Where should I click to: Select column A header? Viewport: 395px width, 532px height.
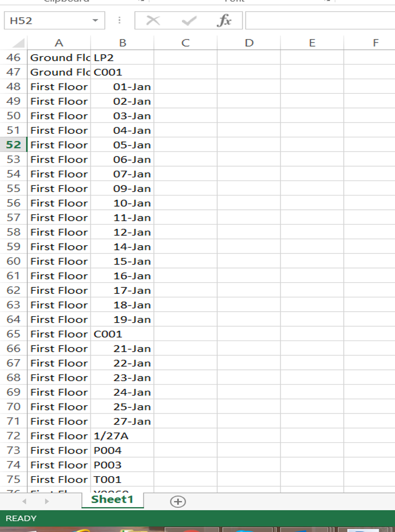(x=59, y=43)
